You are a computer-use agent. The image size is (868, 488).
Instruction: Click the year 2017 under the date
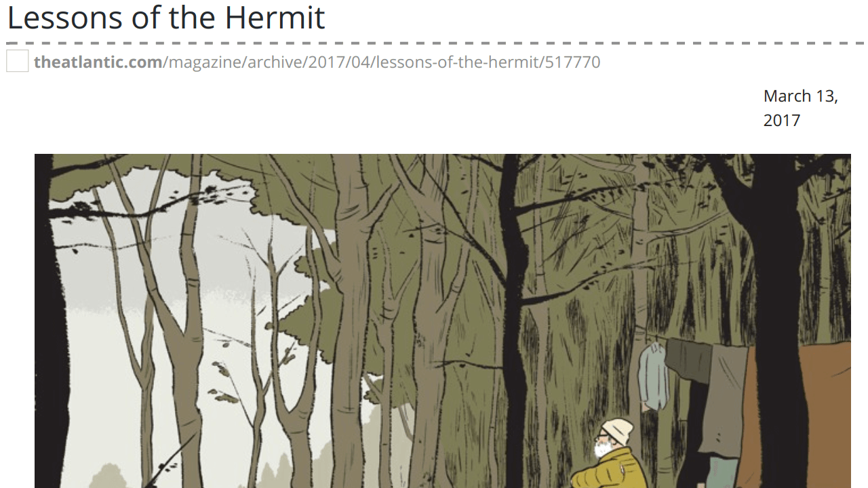coord(782,121)
